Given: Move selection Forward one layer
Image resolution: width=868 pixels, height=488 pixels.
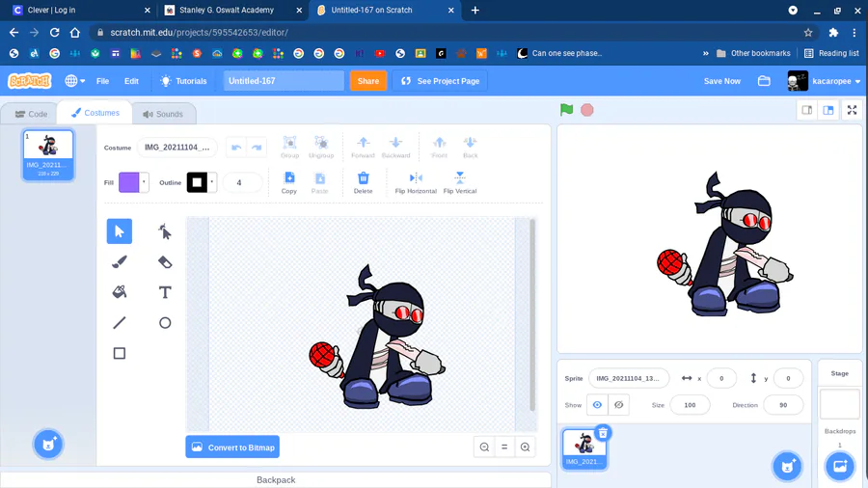Looking at the screenshot, I should point(363,148).
